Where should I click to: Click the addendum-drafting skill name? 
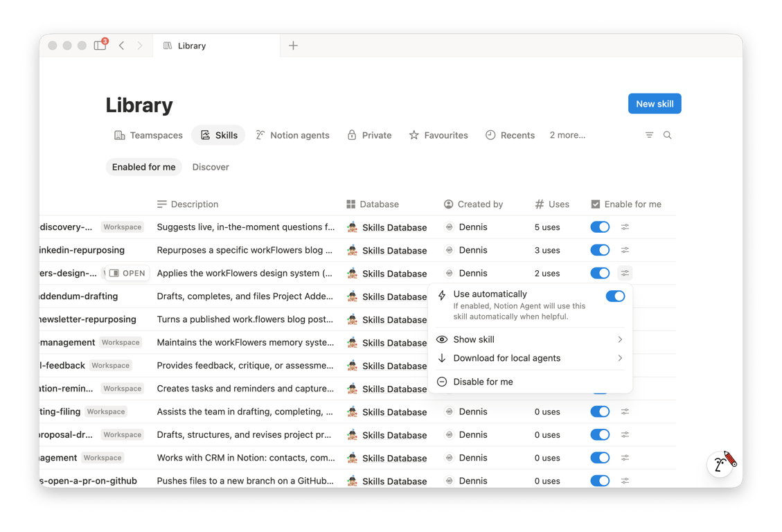coord(79,296)
